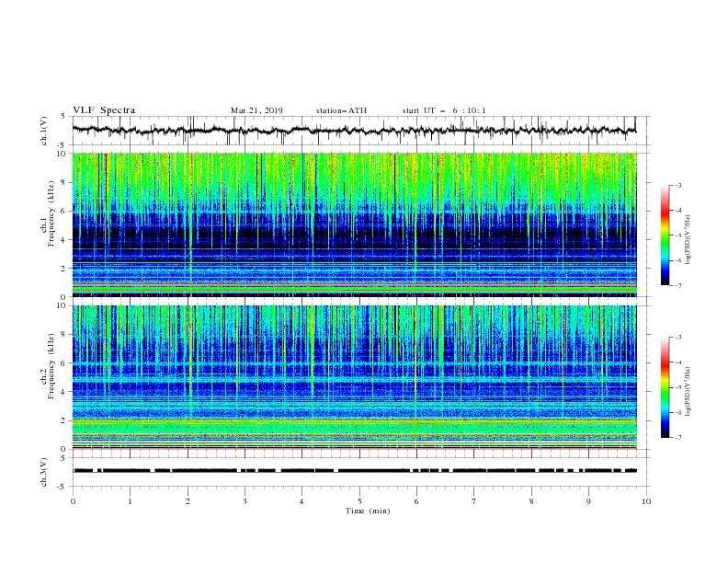Click time axis tick label '9'
Viewport: 728px width, 563px height.
(x=588, y=501)
